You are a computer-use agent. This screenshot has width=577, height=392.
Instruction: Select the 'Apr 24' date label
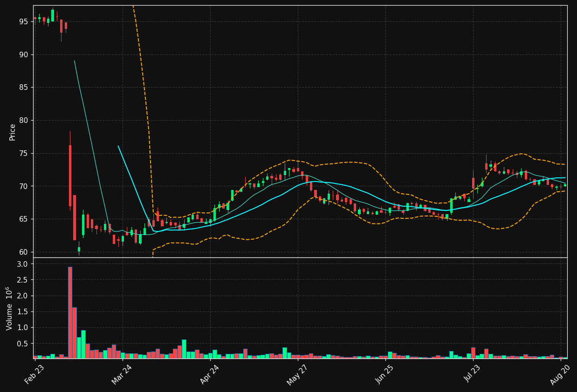210,374
